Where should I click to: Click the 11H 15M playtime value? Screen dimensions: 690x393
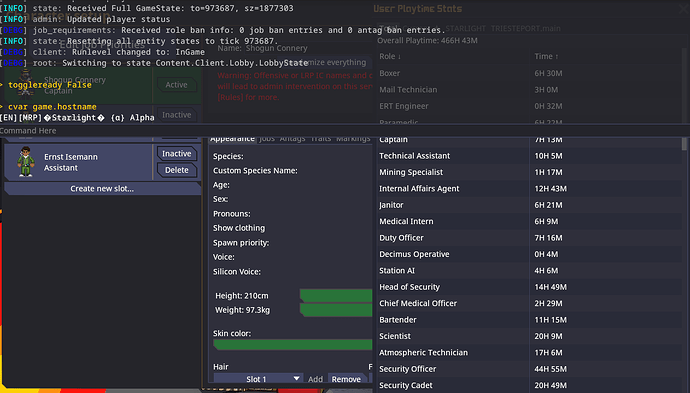(551, 320)
